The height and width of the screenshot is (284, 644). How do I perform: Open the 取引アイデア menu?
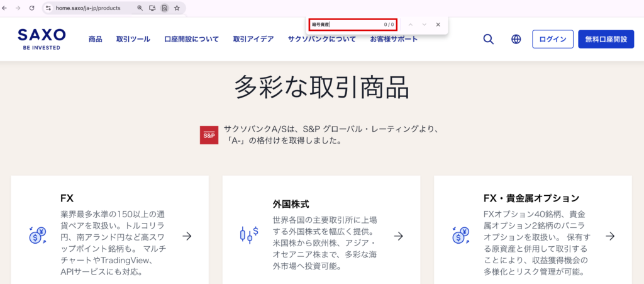pyautogui.click(x=253, y=40)
